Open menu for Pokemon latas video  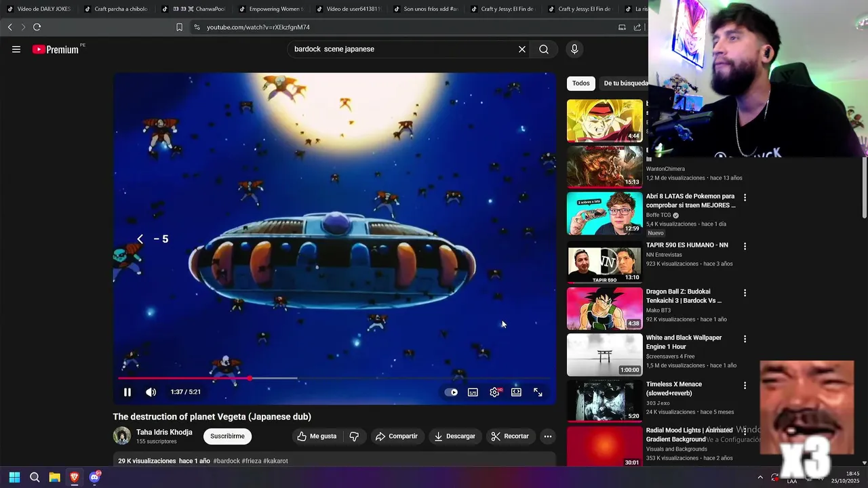(745, 198)
